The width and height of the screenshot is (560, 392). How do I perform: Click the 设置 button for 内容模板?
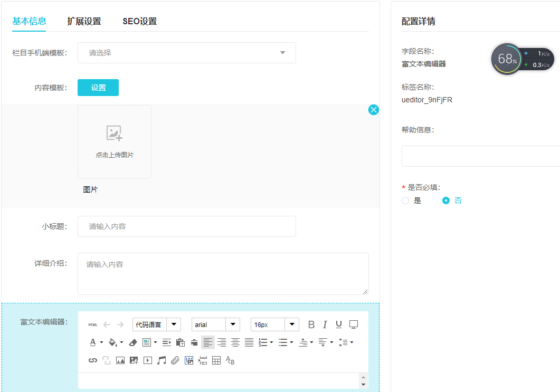click(x=98, y=88)
